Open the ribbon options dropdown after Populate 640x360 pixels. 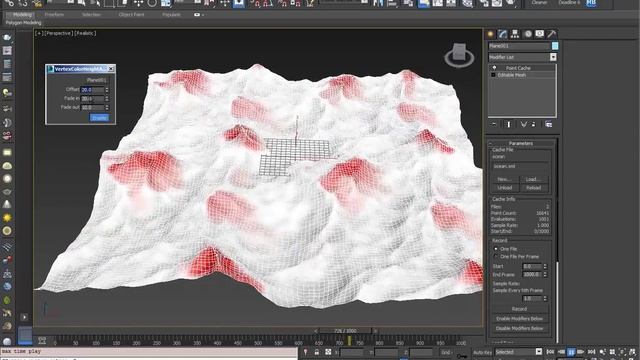[199, 15]
